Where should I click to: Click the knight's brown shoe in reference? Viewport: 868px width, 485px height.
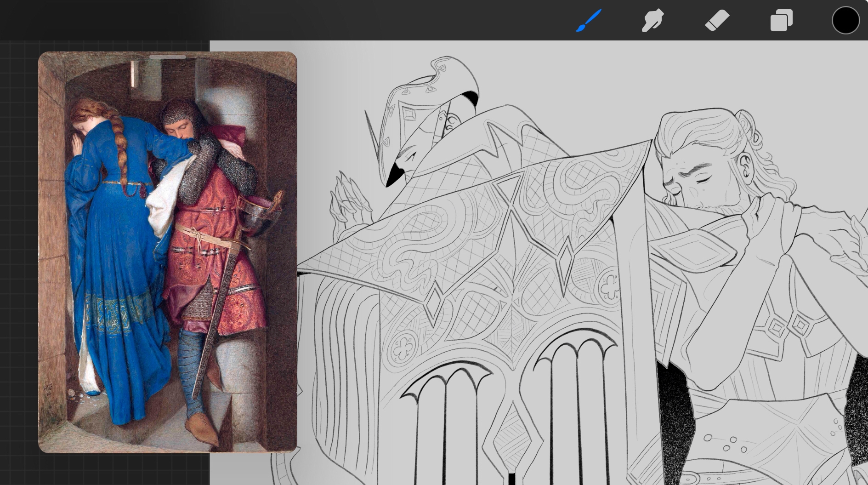point(202,427)
